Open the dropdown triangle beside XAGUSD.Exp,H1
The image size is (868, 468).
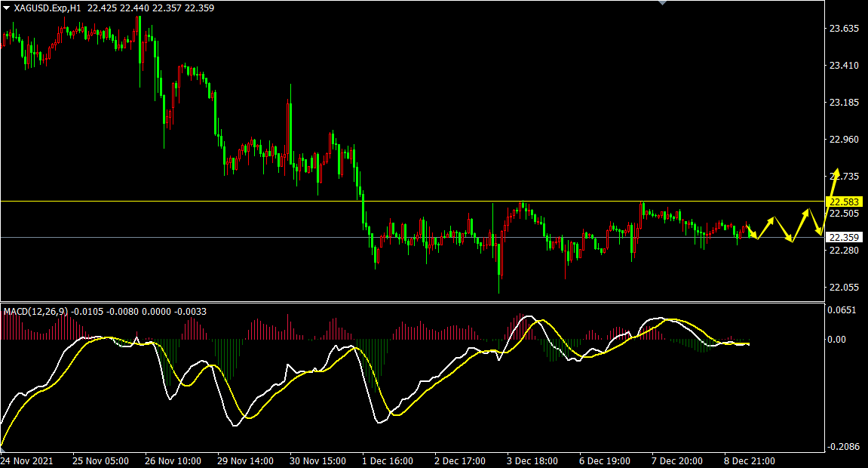(6, 8)
